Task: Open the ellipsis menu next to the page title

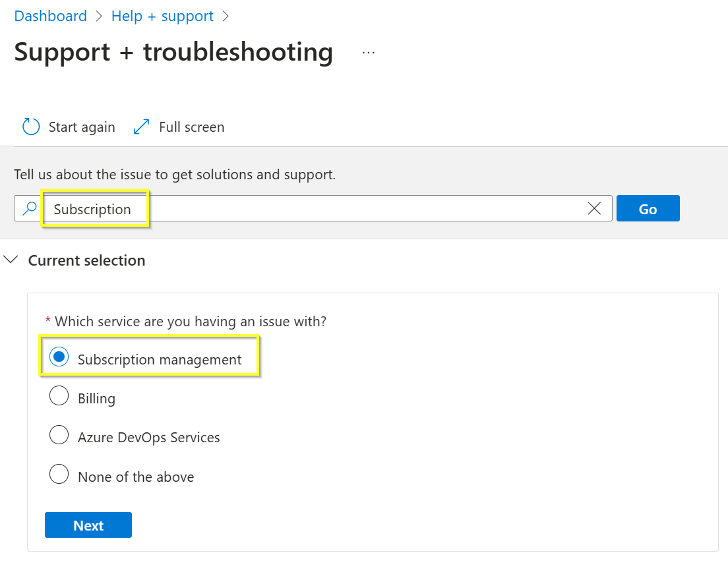Action: (368, 53)
